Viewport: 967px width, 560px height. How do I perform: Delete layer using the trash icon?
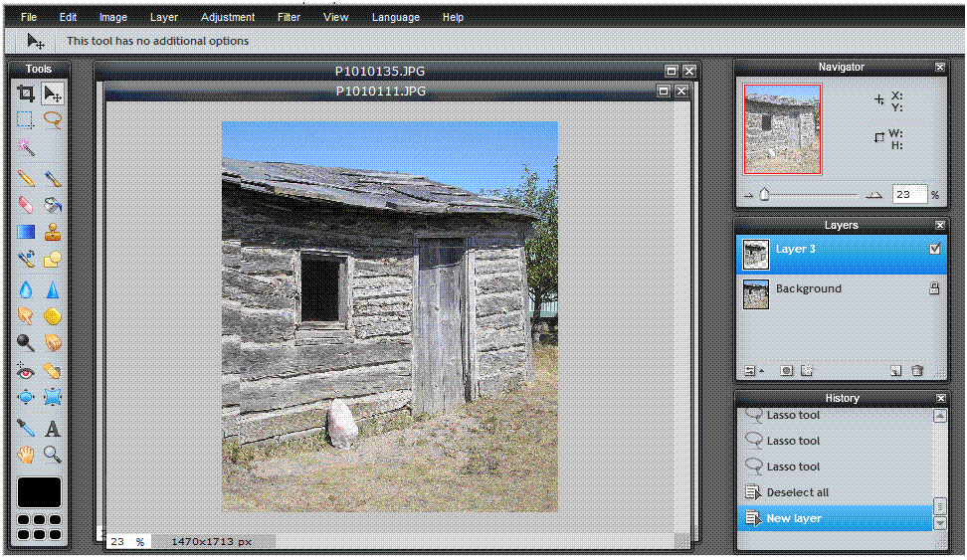(917, 370)
